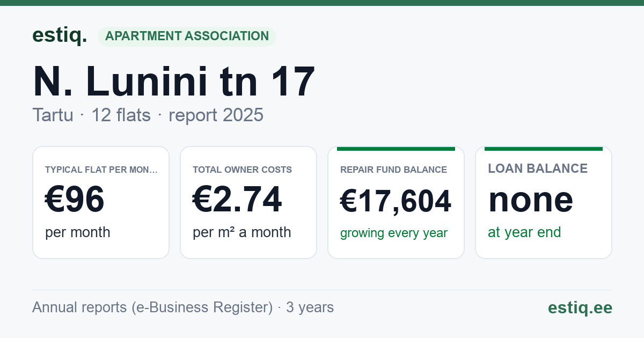The height and width of the screenshot is (338, 644).
Task: Click the €96 value
Action: point(75,200)
